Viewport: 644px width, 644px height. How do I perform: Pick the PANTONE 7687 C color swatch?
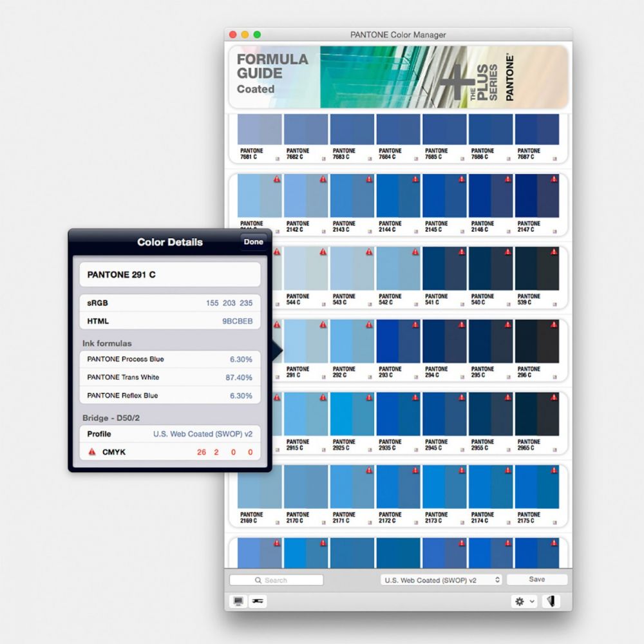(537, 129)
